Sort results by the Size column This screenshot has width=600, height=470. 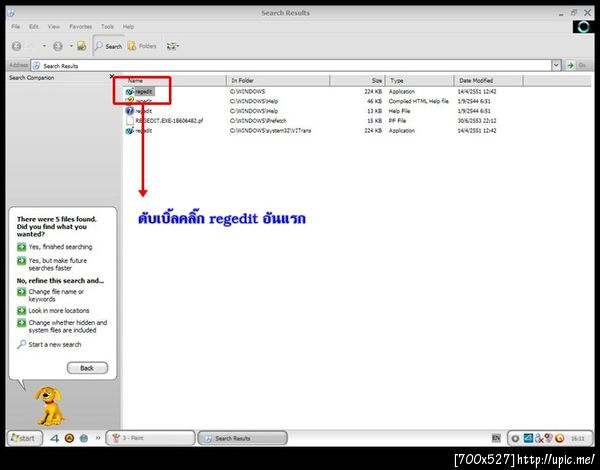[x=357, y=80]
